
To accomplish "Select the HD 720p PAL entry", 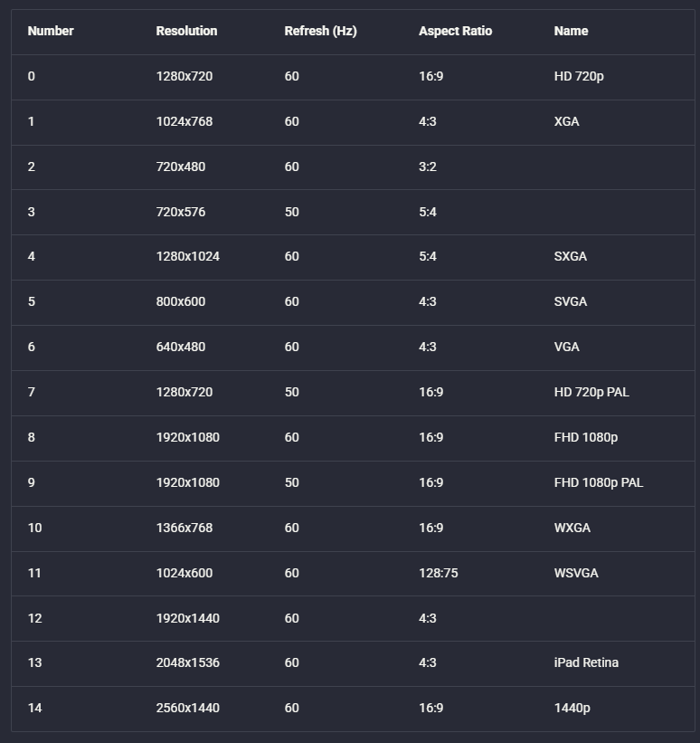I will point(591,393).
